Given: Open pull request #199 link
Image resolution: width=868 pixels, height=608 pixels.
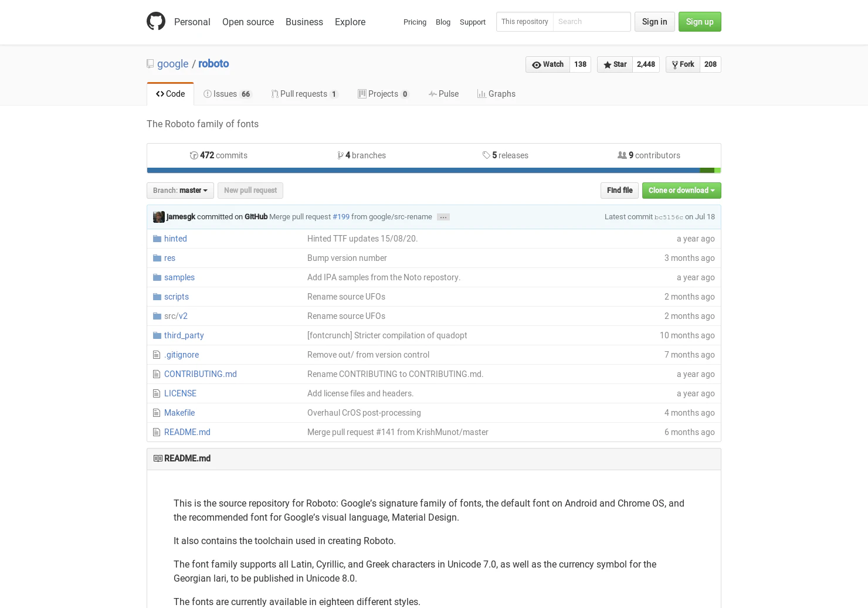Looking at the screenshot, I should pyautogui.click(x=341, y=217).
